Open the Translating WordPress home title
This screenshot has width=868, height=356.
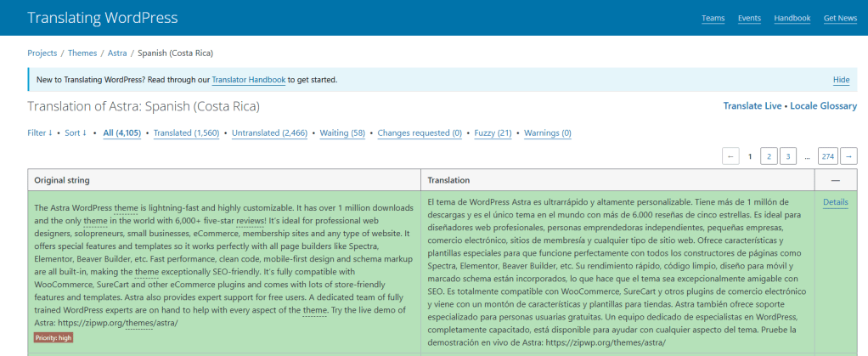[103, 18]
